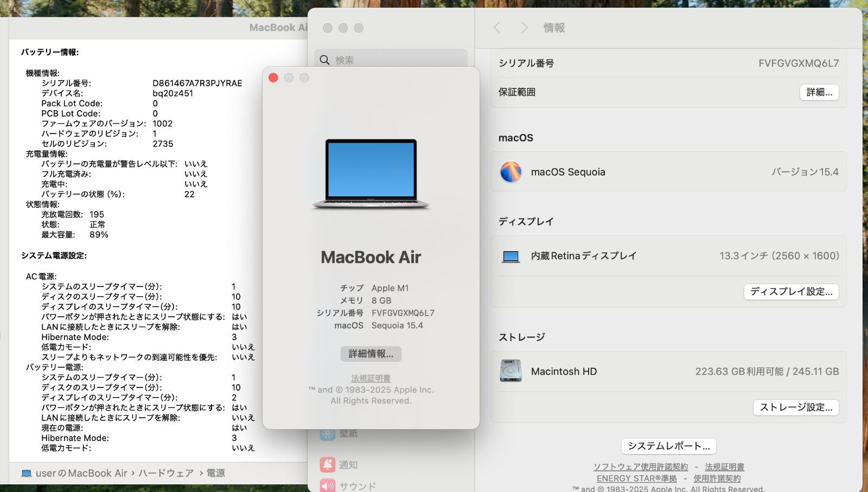Click the バッテリー情報: heading
868x492 pixels.
[x=50, y=52]
